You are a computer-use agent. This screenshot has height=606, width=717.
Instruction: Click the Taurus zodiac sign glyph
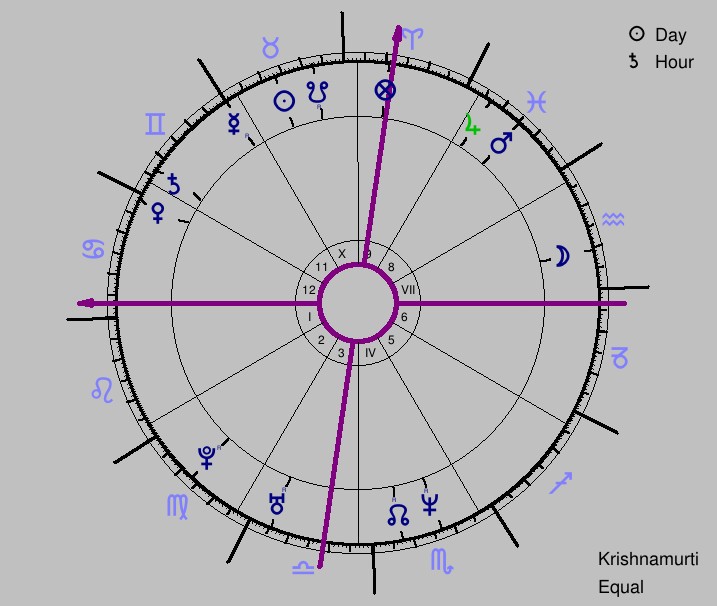click(270, 48)
